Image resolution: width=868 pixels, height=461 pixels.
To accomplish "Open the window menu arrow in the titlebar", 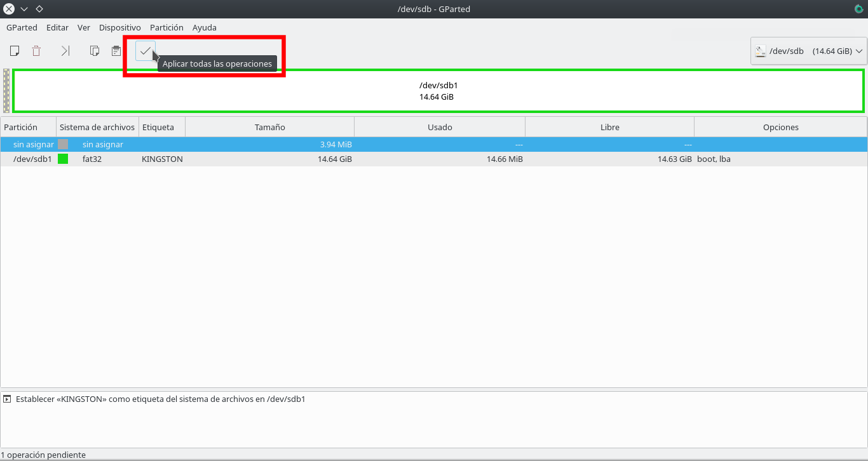I will (x=24, y=9).
